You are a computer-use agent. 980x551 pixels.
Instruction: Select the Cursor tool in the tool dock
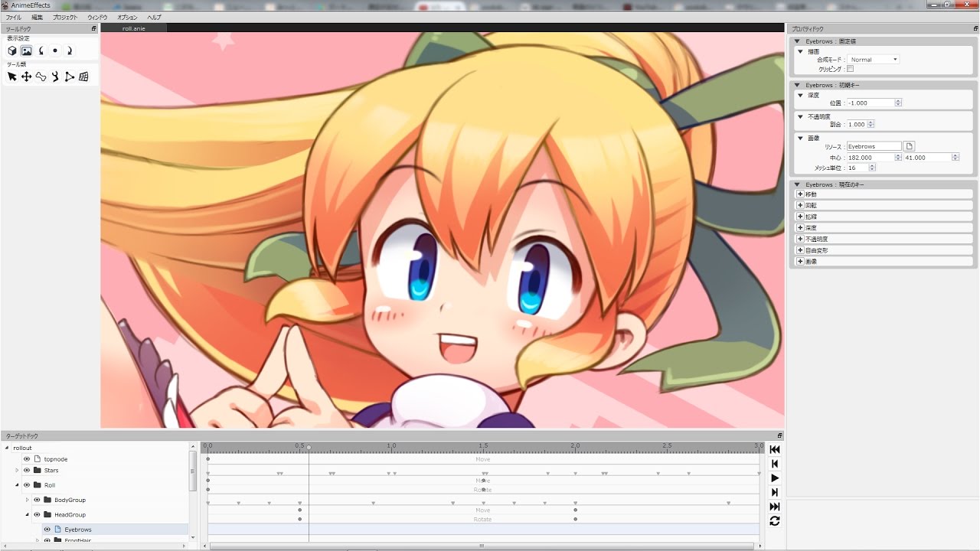pos(11,77)
